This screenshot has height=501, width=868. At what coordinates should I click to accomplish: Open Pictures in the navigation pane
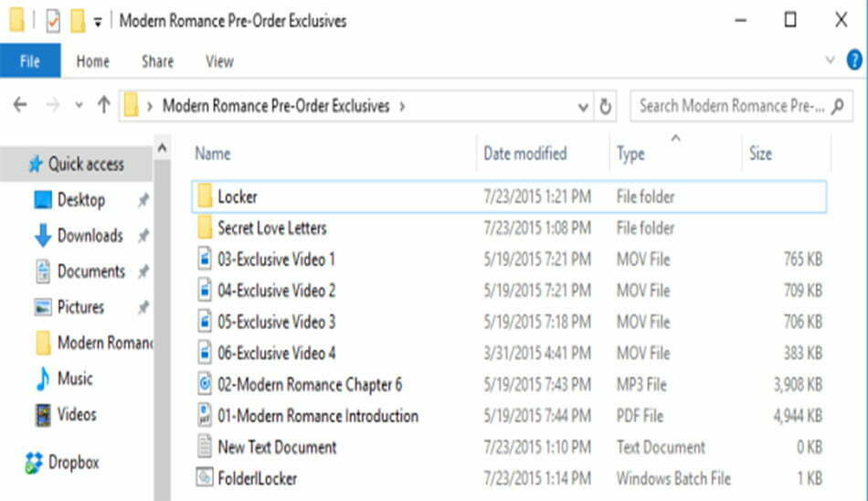point(80,307)
